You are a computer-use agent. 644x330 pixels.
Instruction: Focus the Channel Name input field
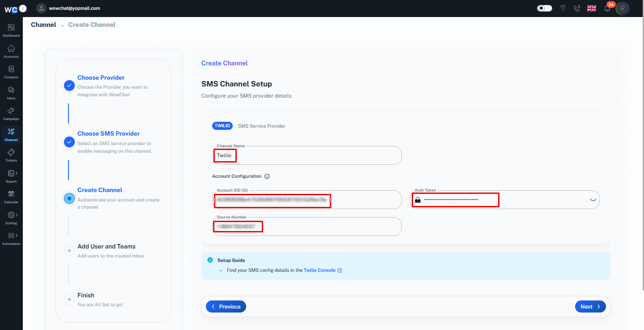307,155
